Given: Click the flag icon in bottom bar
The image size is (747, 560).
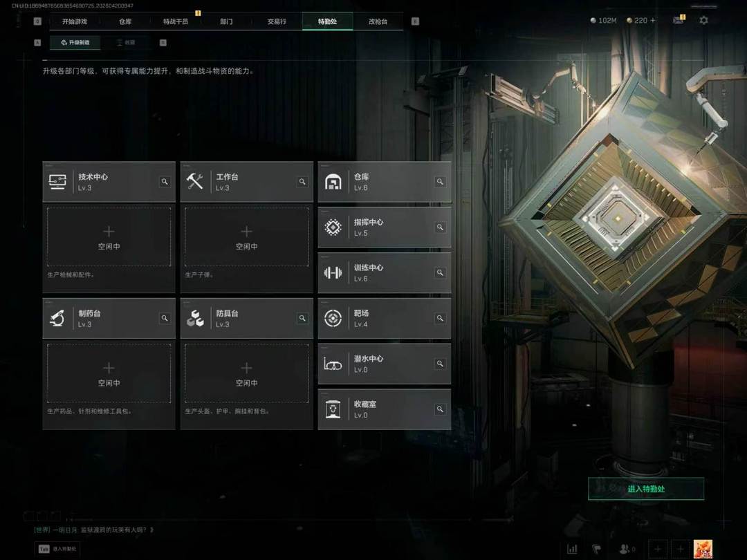Looking at the screenshot, I should coord(596,549).
